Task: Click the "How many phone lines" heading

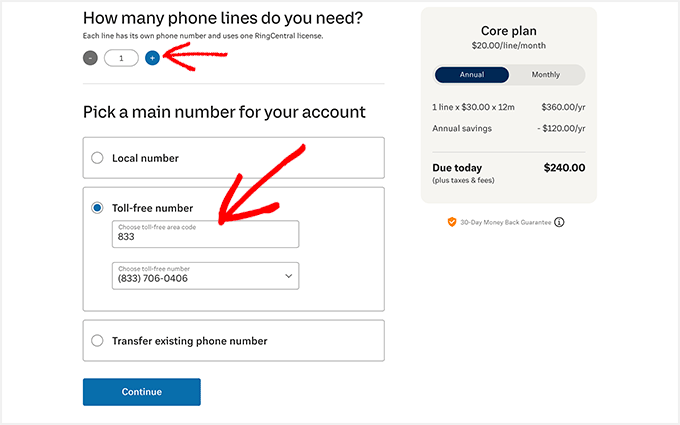Action: coord(222,18)
